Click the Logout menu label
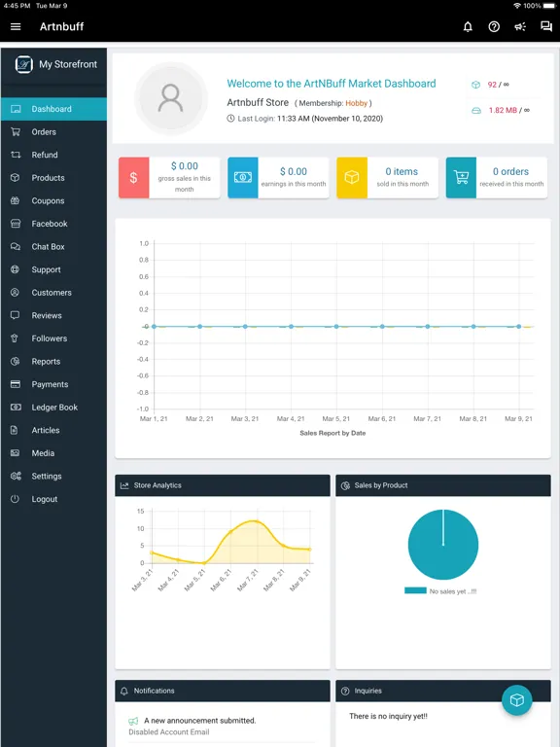The image size is (560, 747). click(x=45, y=499)
